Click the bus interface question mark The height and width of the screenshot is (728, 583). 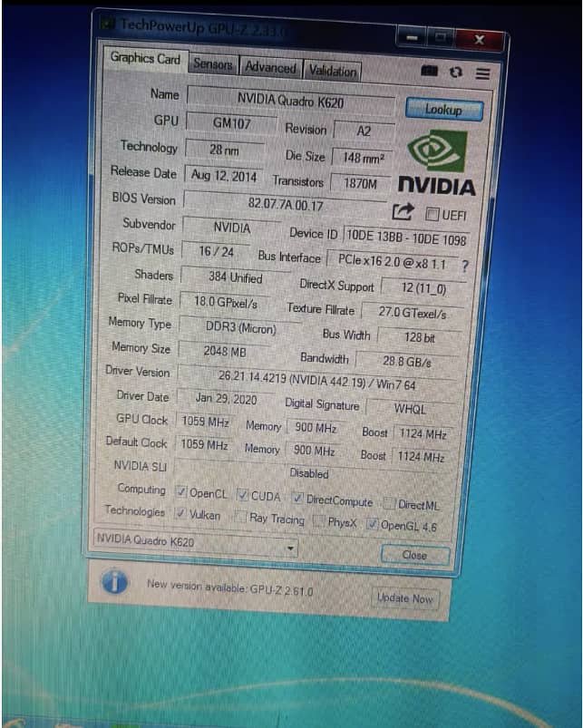465,266
